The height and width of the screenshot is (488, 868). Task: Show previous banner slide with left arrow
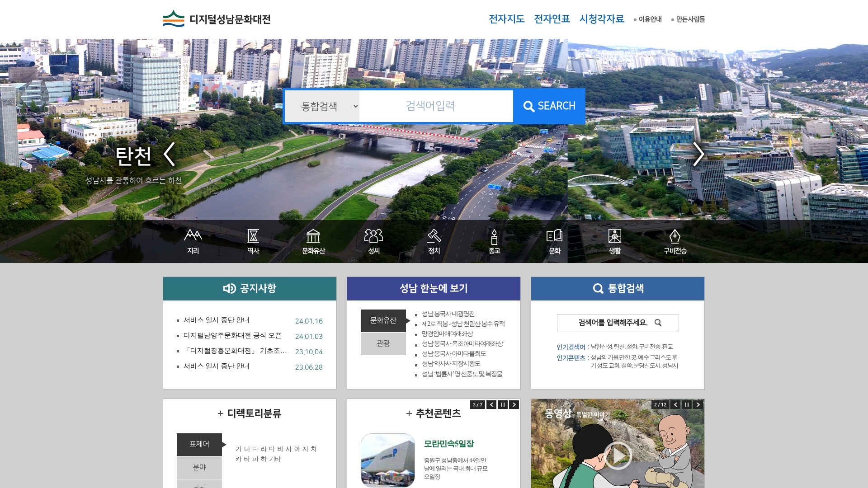click(x=169, y=155)
